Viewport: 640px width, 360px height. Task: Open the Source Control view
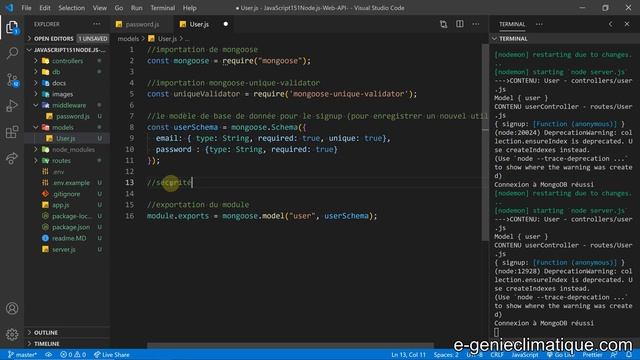tap(12, 80)
